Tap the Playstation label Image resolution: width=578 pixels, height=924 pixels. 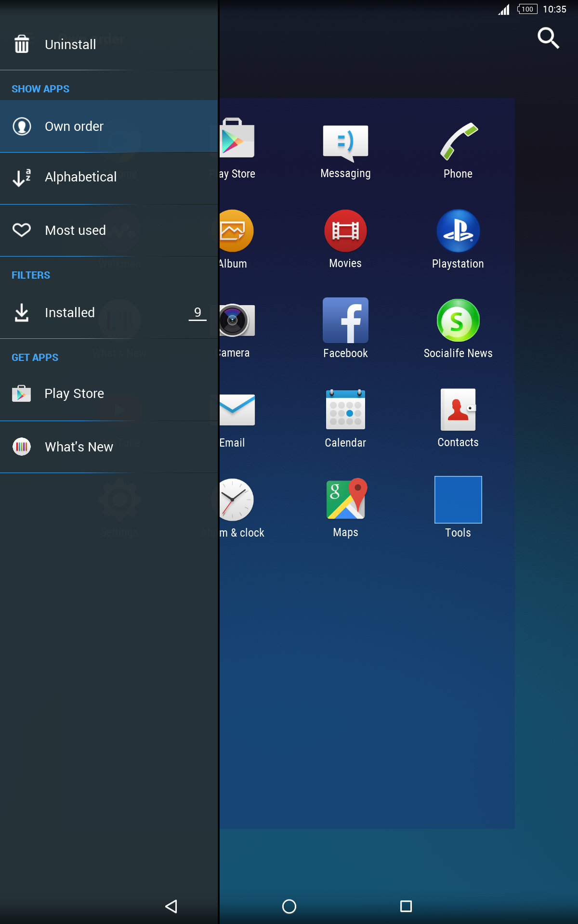(458, 264)
